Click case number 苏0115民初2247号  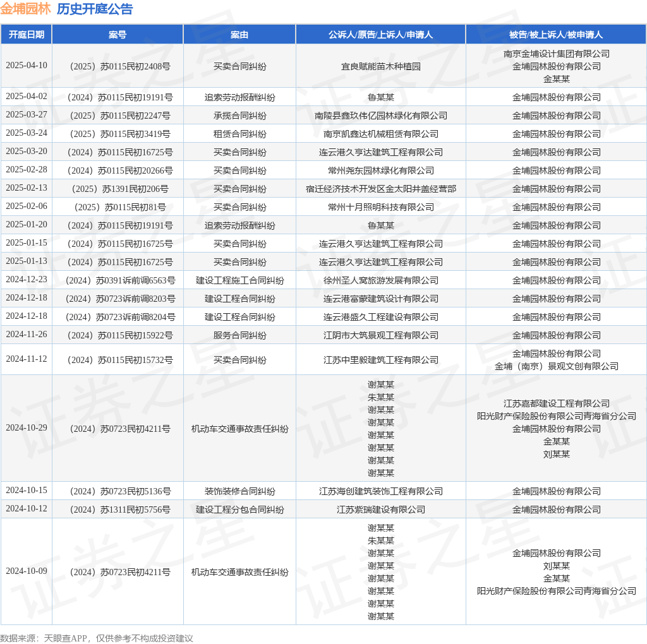(x=120, y=116)
